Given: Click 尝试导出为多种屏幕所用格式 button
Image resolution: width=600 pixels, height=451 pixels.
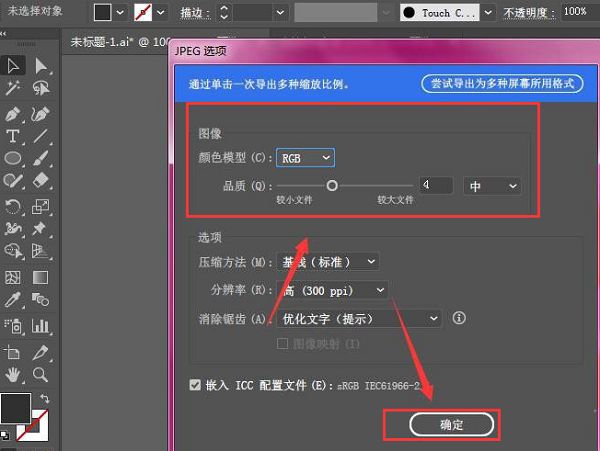Looking at the screenshot, I should tap(502, 83).
